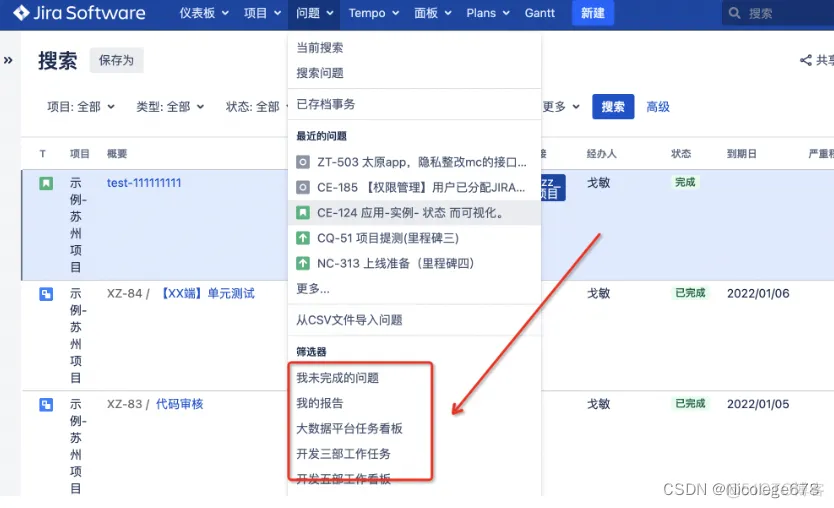The height and width of the screenshot is (508, 834).
Task: Sort by 项目 column header
Action: [80, 154]
